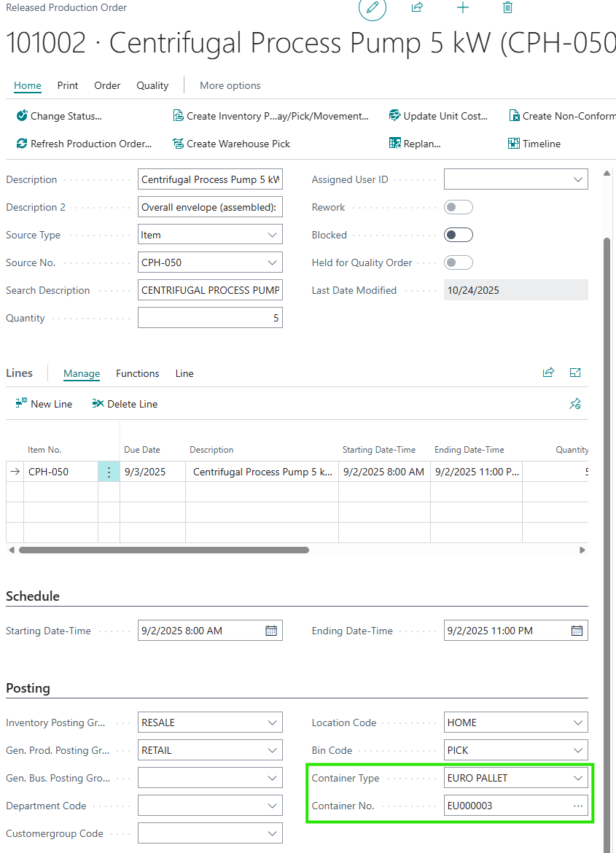
Task: Click Change Status button
Action: point(59,116)
